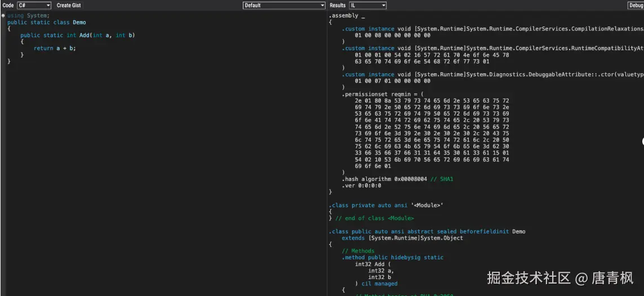Viewport: 644px width, 296px height.
Task: Click the "Code" label in top bar
Action: coord(8,5)
